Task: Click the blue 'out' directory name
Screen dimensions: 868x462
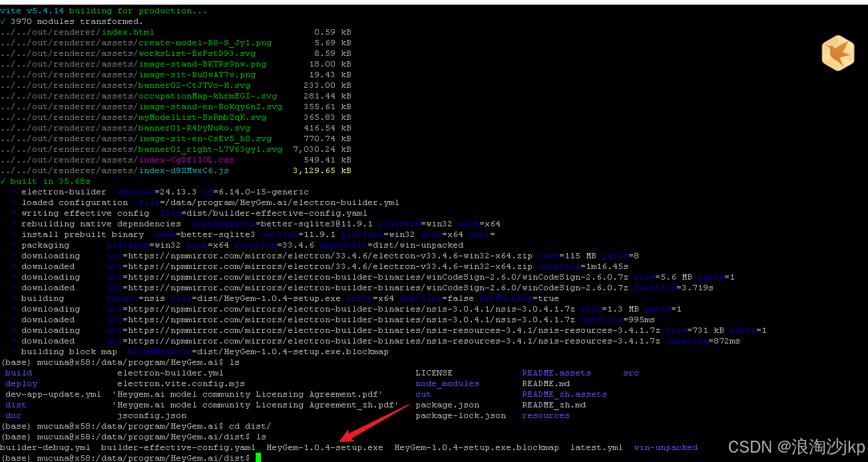Action: coord(423,394)
